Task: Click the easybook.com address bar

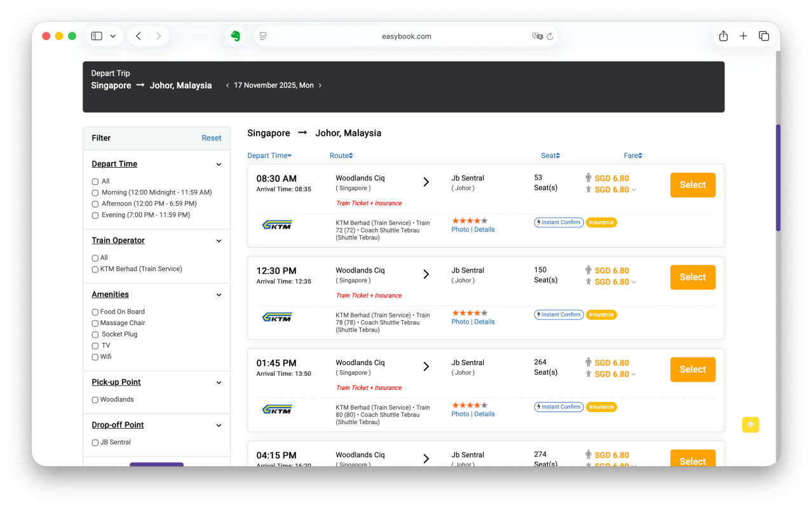Action: [407, 36]
